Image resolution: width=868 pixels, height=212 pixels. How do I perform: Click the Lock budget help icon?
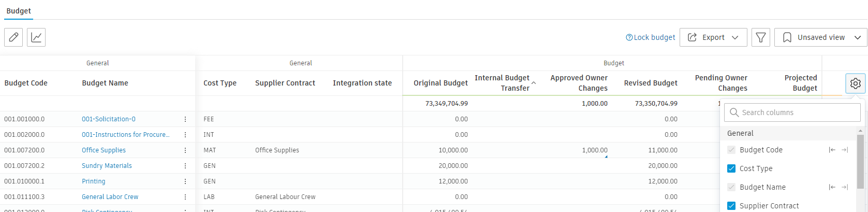pyautogui.click(x=629, y=37)
